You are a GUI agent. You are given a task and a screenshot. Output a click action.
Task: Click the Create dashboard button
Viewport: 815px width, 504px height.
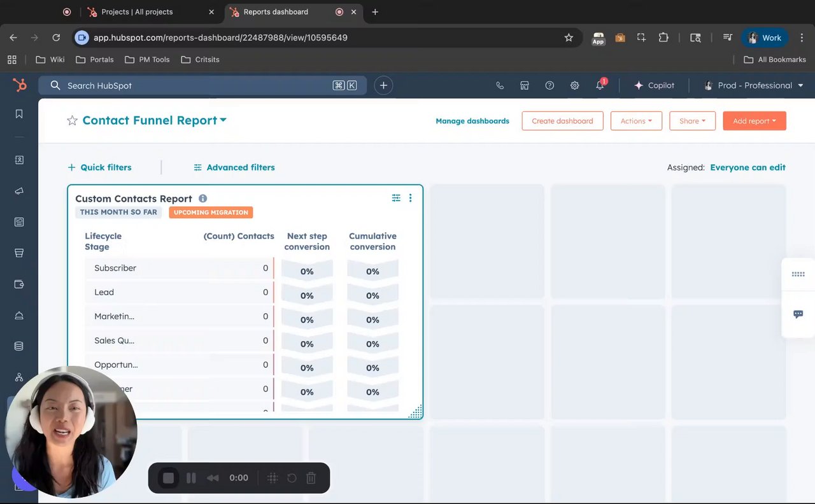coord(562,121)
